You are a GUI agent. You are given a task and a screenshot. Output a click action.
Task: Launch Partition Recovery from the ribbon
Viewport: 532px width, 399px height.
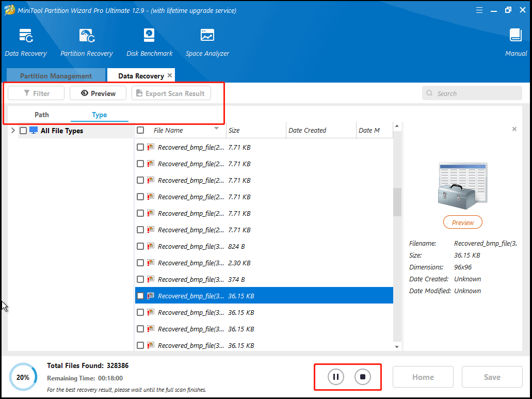(87, 42)
